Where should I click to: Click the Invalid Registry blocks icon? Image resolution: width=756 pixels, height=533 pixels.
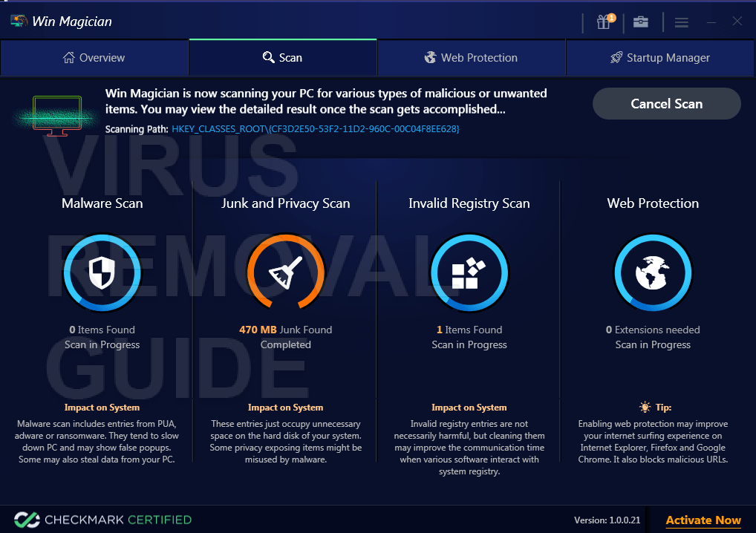(469, 272)
